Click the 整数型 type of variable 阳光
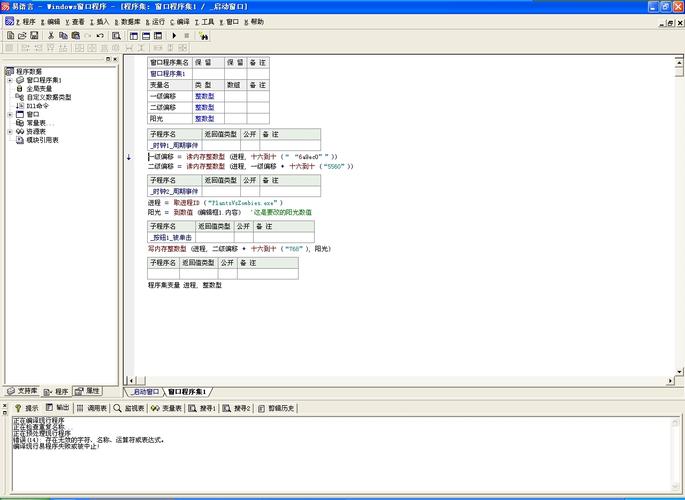685x500 pixels. coord(204,118)
